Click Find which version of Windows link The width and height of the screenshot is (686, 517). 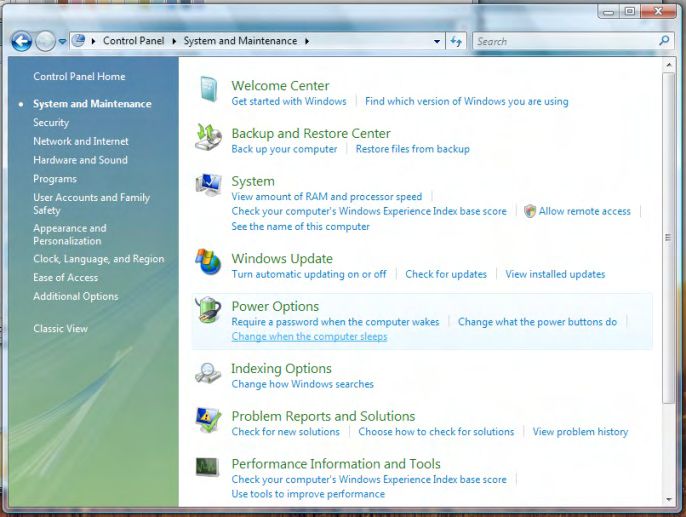[467, 101]
